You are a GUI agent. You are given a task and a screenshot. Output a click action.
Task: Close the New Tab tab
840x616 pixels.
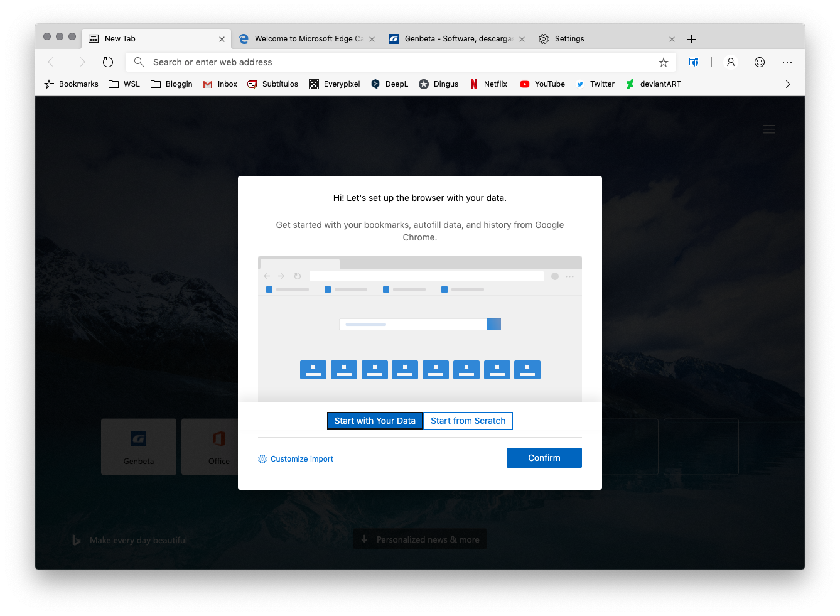222,39
